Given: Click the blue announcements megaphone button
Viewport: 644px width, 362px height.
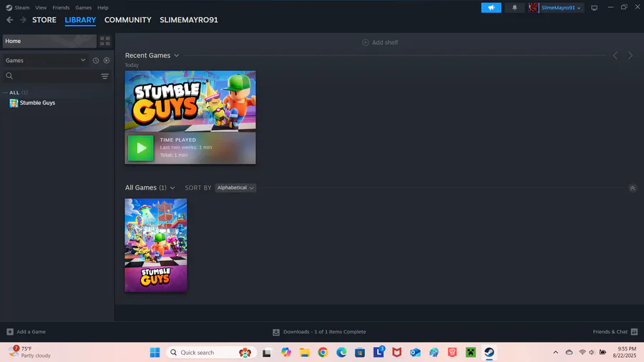Looking at the screenshot, I should (x=491, y=7).
